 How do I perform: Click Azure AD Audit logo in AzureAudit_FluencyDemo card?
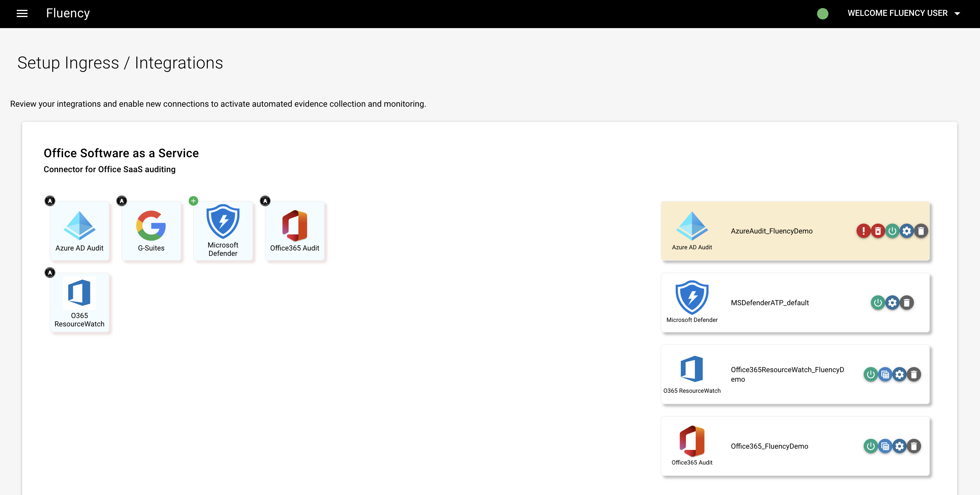point(692,226)
